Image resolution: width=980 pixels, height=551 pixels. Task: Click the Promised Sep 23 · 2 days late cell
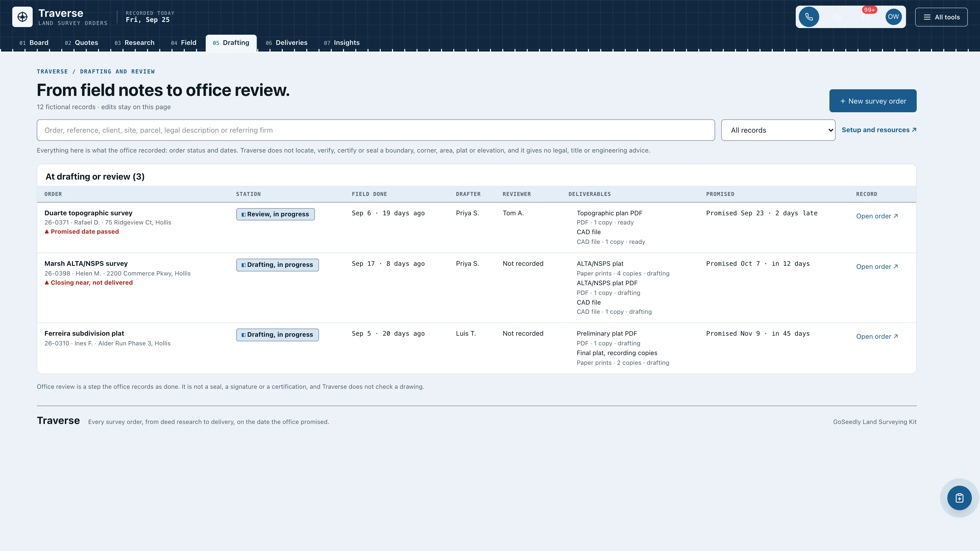[x=762, y=213]
